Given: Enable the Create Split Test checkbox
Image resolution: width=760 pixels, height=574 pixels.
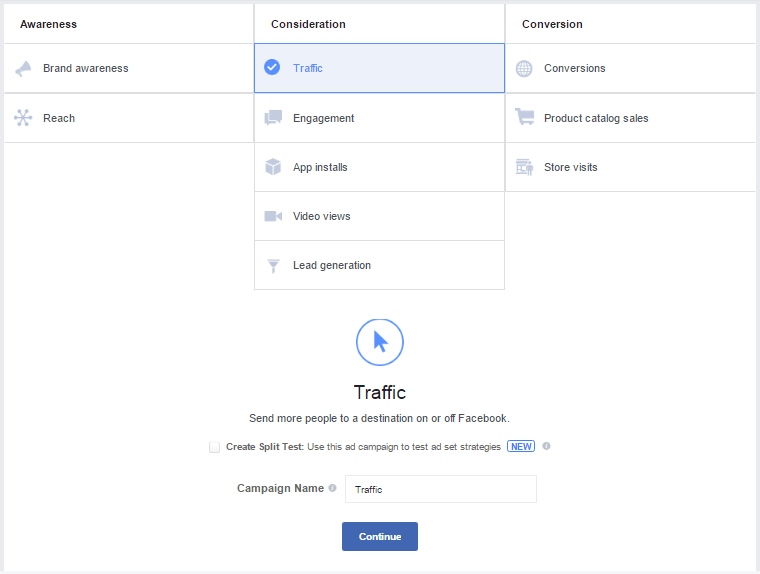Looking at the screenshot, I should pos(214,447).
